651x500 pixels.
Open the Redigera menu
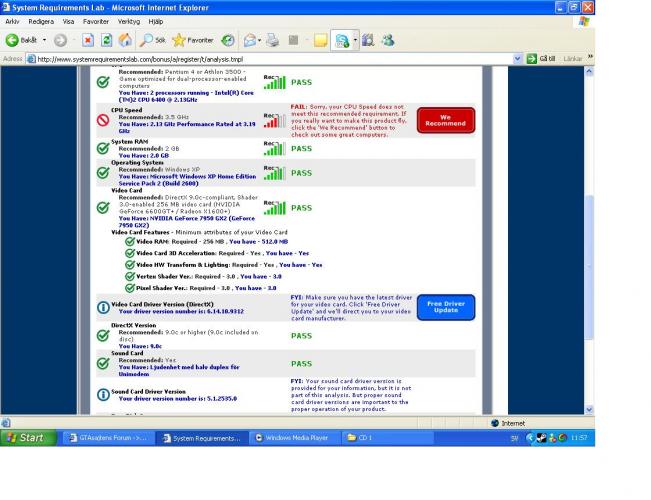click(x=41, y=21)
